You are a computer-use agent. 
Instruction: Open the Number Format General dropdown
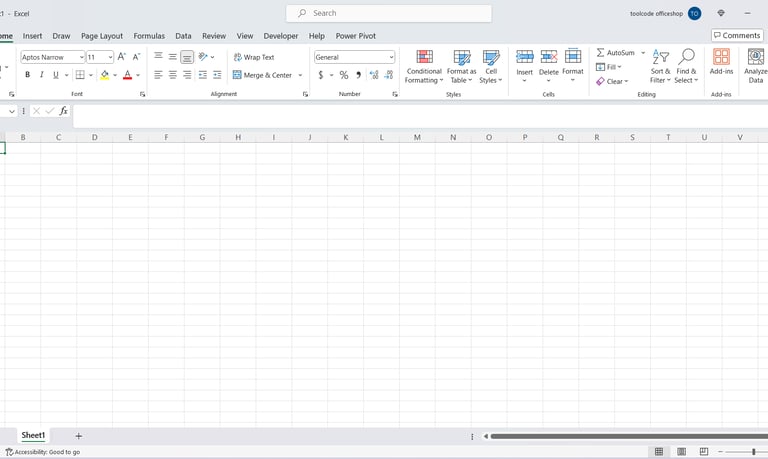click(391, 57)
